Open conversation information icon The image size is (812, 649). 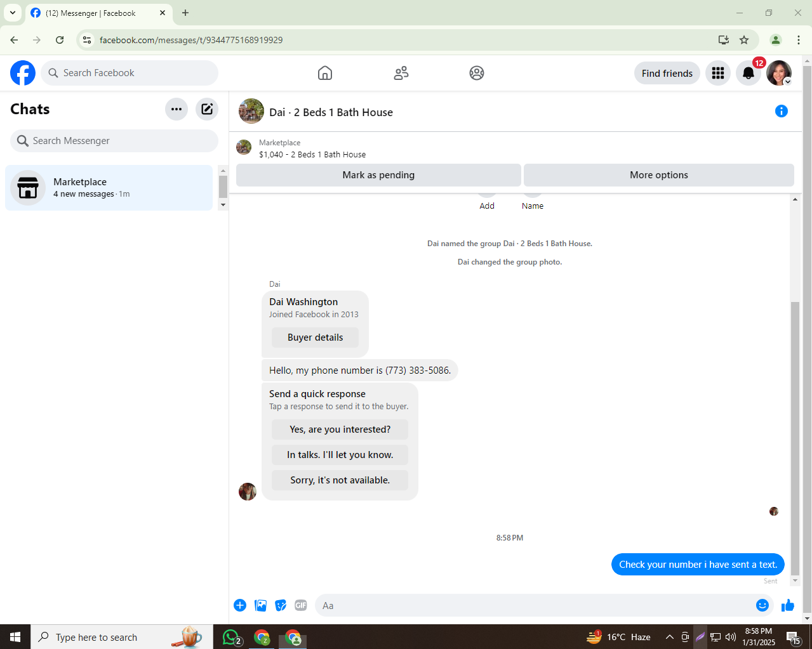[x=782, y=111]
